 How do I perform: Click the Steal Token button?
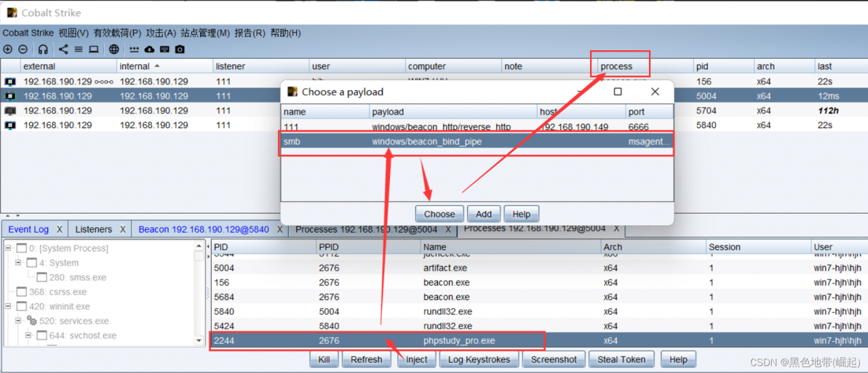pyautogui.click(x=622, y=359)
